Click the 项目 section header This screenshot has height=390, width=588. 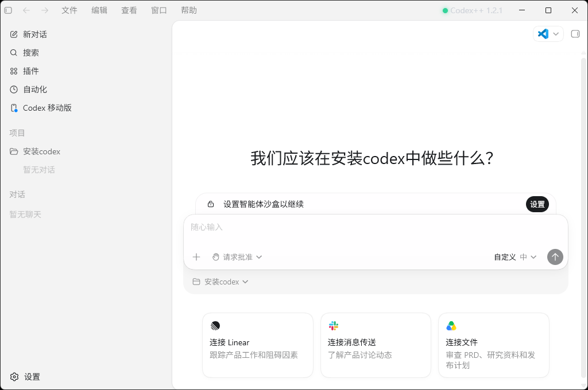pos(17,133)
